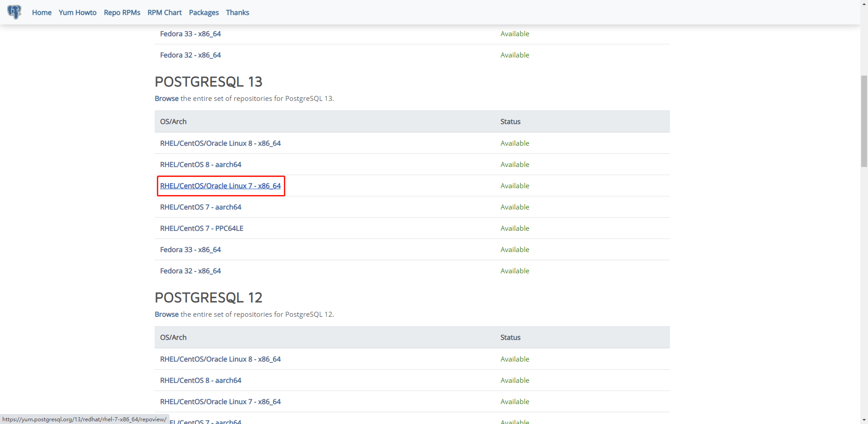Click the PostgreSQL elephant logo
Screen dimensions: 868x424
14,12
